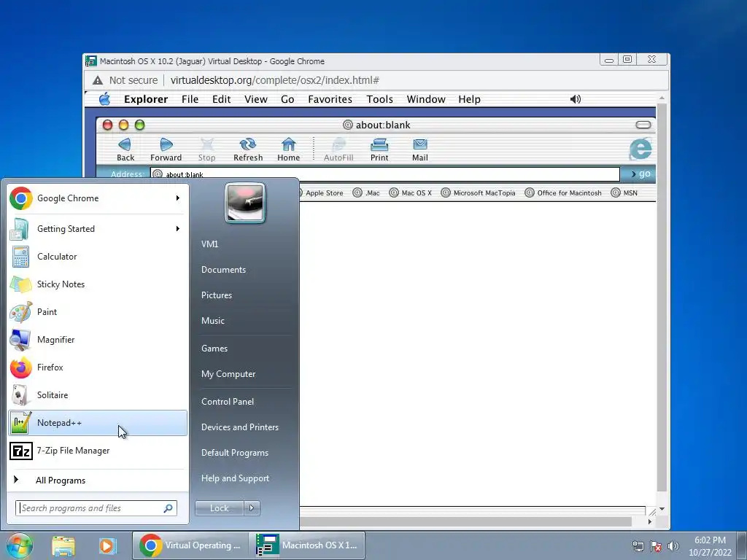Viewport: 747px width, 560px height.
Task: Open the Edit menu in Mac menu bar
Action: click(221, 99)
